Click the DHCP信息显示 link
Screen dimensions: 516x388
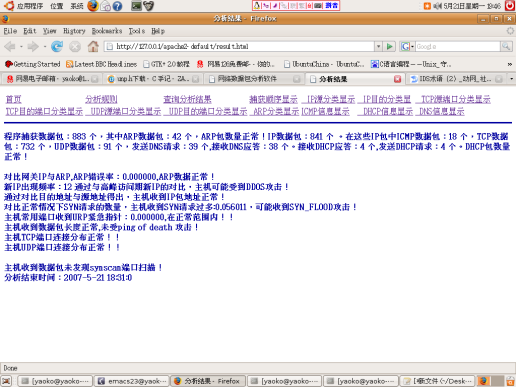coord(385,112)
